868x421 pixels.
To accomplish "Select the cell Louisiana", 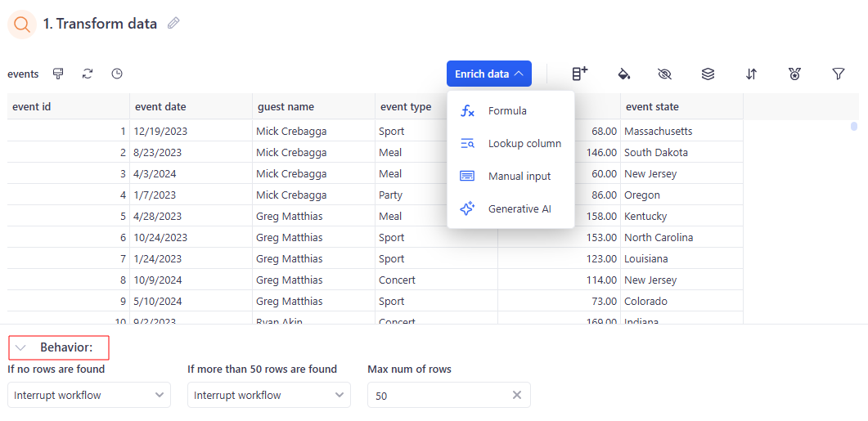I will (x=682, y=258).
